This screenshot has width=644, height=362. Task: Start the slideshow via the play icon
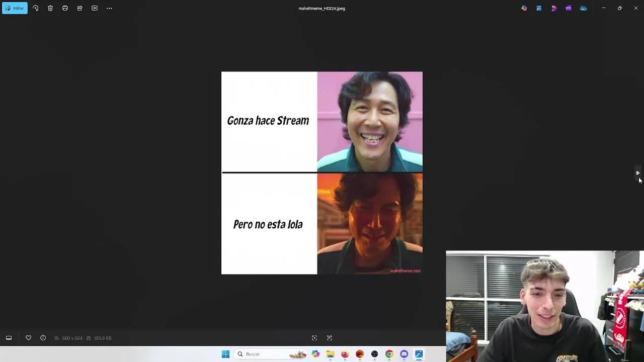coord(95,8)
